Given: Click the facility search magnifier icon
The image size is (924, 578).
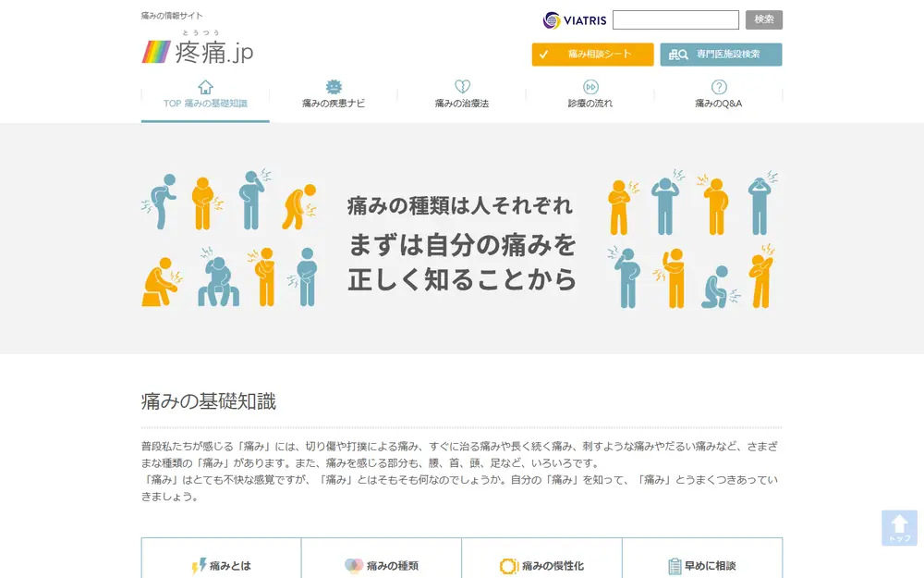Looking at the screenshot, I should click(x=679, y=55).
